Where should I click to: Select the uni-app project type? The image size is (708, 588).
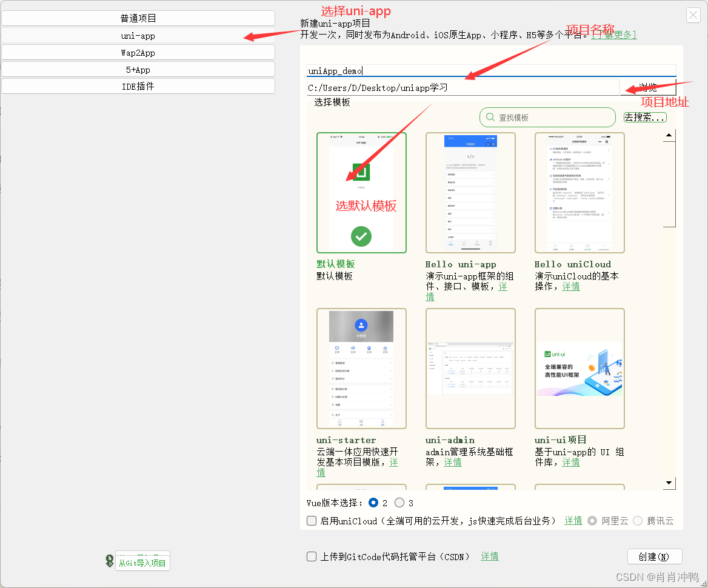click(x=138, y=35)
